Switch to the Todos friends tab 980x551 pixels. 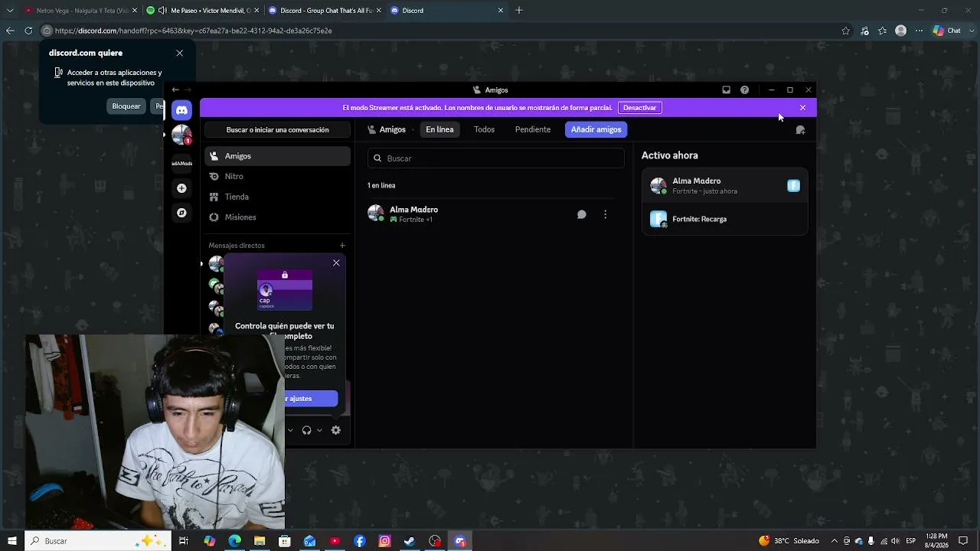pos(484,129)
